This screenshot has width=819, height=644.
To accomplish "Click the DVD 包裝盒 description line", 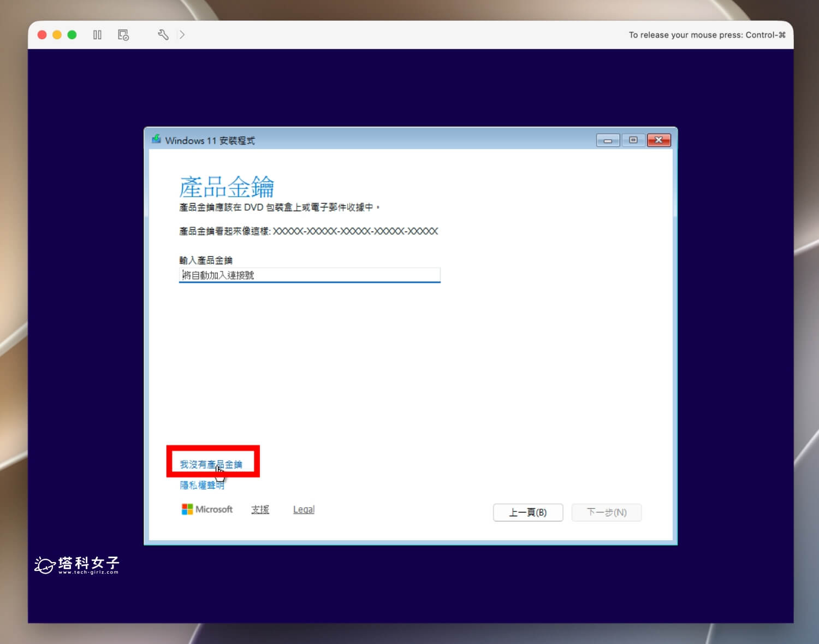I will click(x=279, y=208).
